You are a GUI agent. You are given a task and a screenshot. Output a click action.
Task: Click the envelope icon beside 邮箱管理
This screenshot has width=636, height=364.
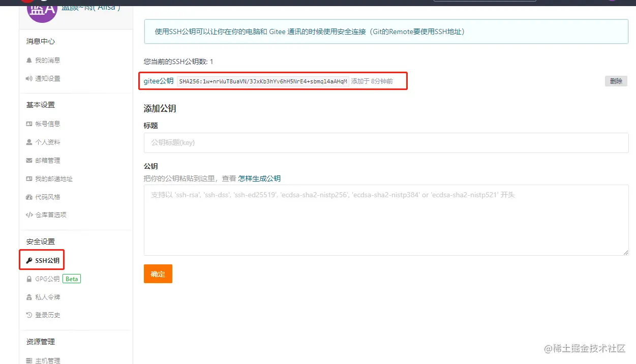pyautogui.click(x=29, y=160)
